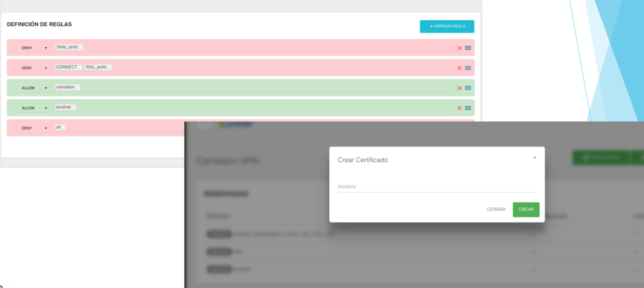Click the DEFINICIÓN DE REGLAS heading

pos(39,24)
